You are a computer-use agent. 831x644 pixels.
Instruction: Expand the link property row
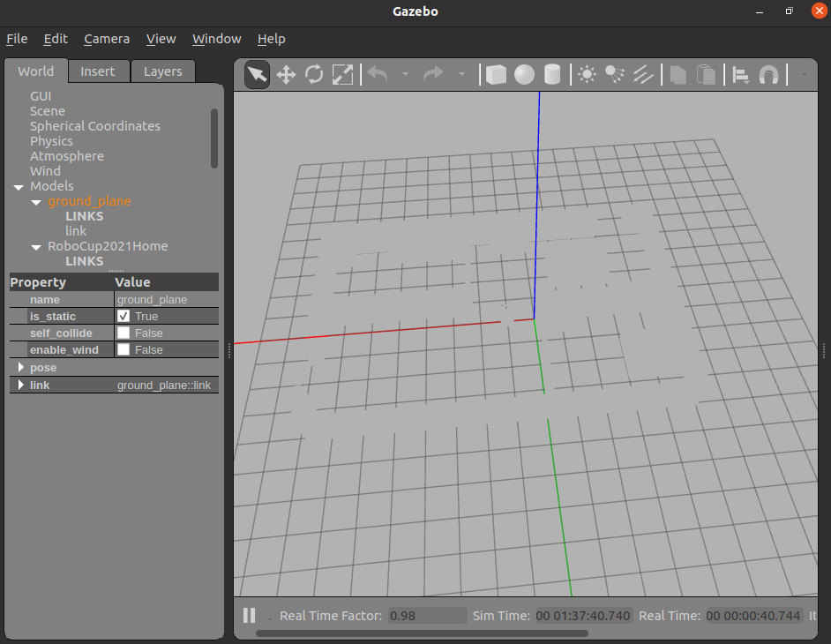(20, 386)
